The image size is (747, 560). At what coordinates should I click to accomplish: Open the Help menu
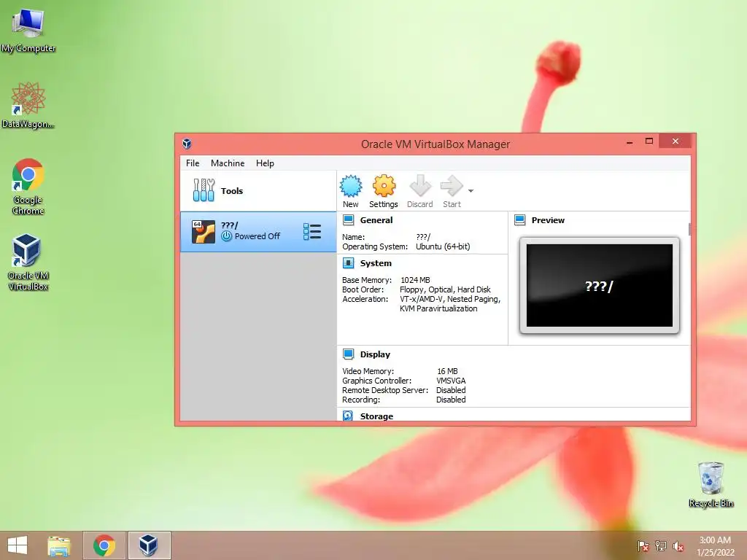tap(265, 163)
